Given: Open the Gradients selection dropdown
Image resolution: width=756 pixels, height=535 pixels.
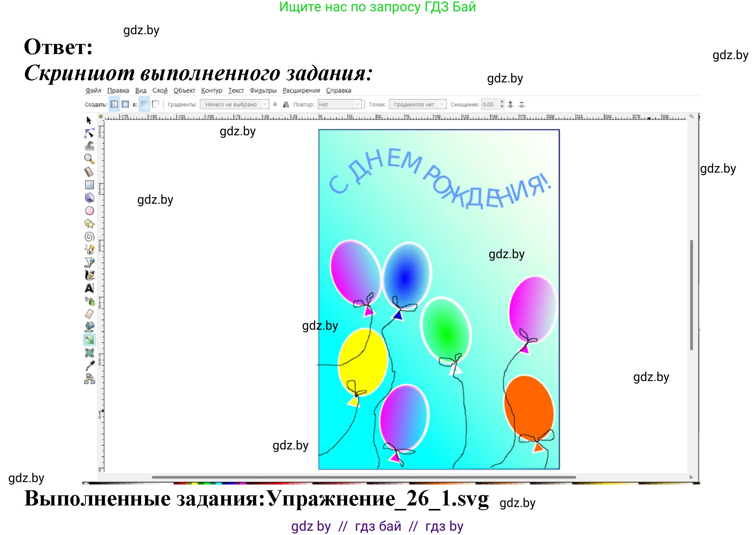Looking at the screenshot, I should click(x=234, y=105).
